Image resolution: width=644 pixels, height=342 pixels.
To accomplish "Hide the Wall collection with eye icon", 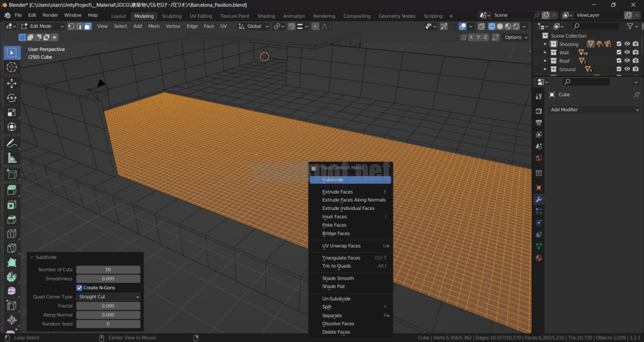I will coord(627,53).
